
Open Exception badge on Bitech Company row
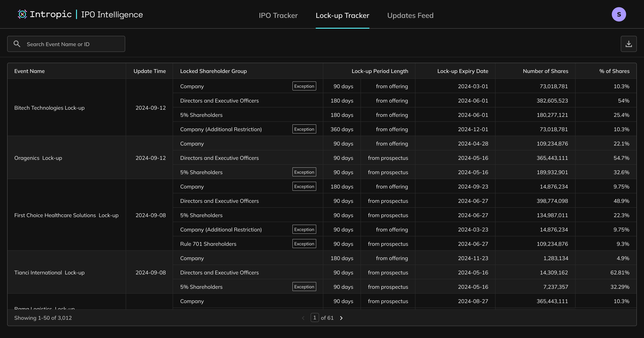[x=304, y=86]
